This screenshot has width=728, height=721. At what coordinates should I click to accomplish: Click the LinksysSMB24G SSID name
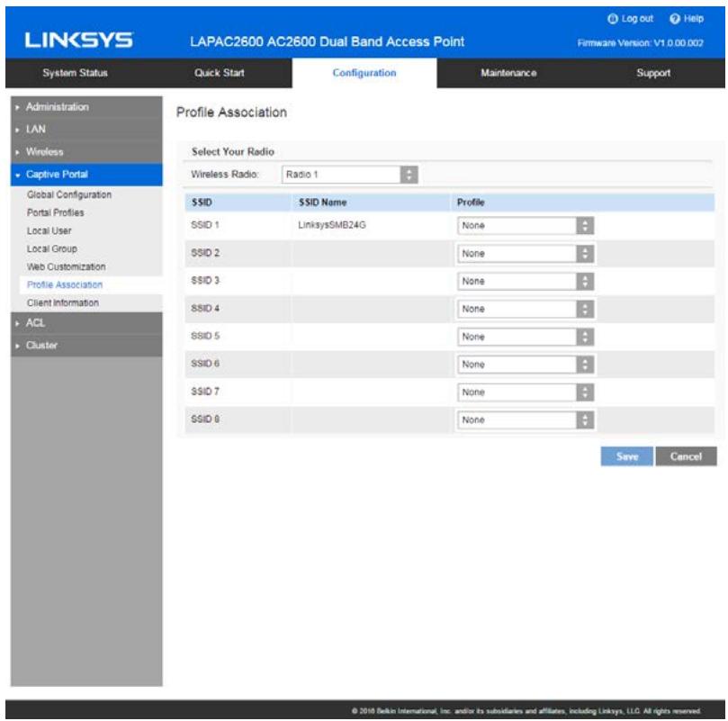click(x=332, y=225)
